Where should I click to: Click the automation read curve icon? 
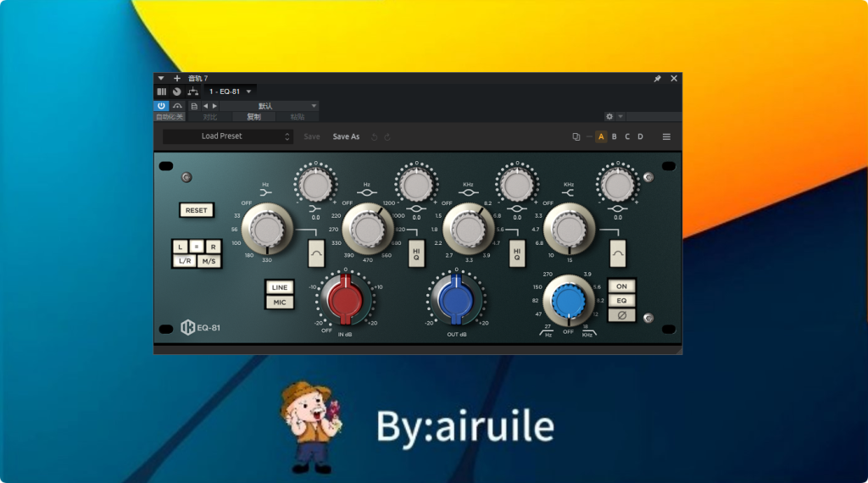click(x=177, y=106)
